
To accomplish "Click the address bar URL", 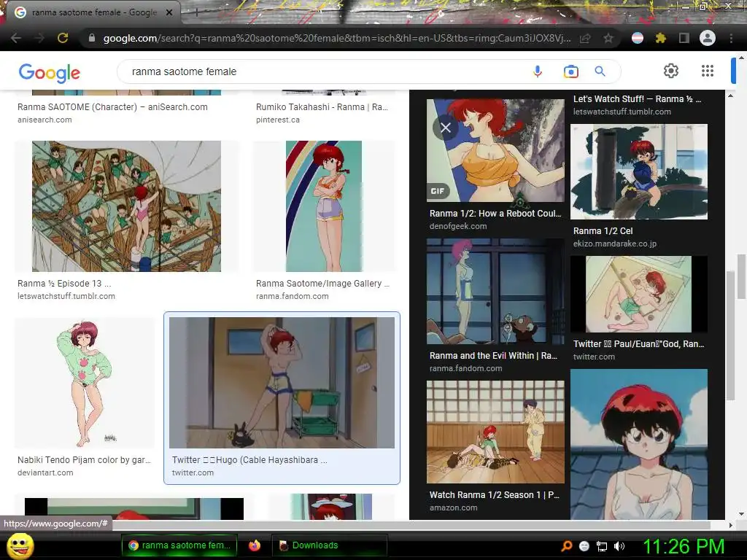I will (336, 38).
